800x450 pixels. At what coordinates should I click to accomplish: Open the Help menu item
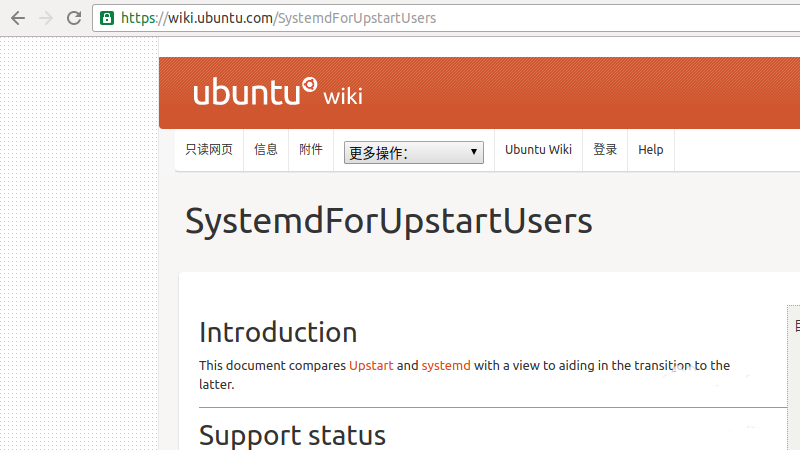coord(650,150)
